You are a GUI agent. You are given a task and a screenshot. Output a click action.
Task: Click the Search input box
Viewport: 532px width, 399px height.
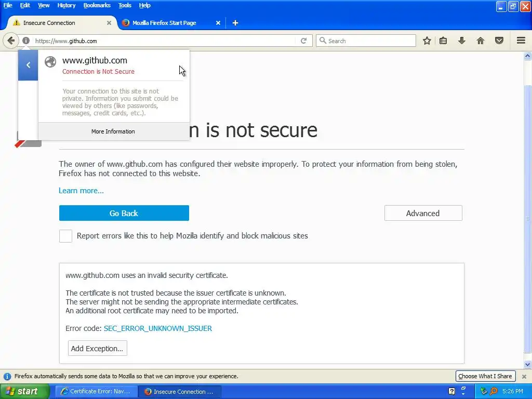click(366, 41)
